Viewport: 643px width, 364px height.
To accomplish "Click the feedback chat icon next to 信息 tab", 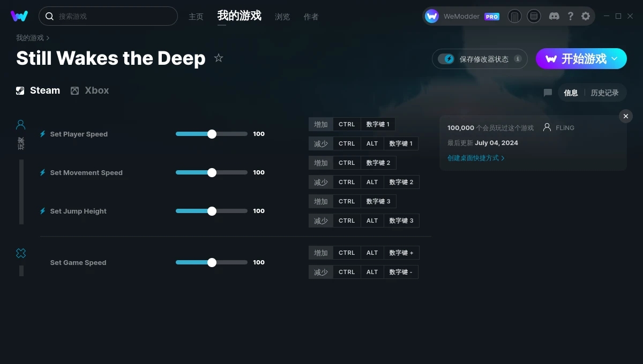I will (x=547, y=93).
